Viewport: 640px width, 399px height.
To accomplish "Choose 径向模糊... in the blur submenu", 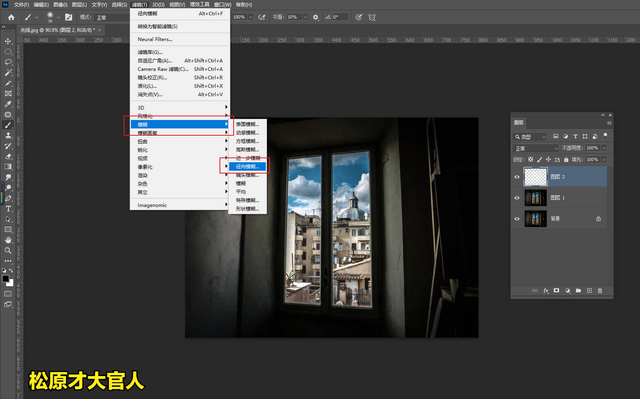I will click(247, 166).
